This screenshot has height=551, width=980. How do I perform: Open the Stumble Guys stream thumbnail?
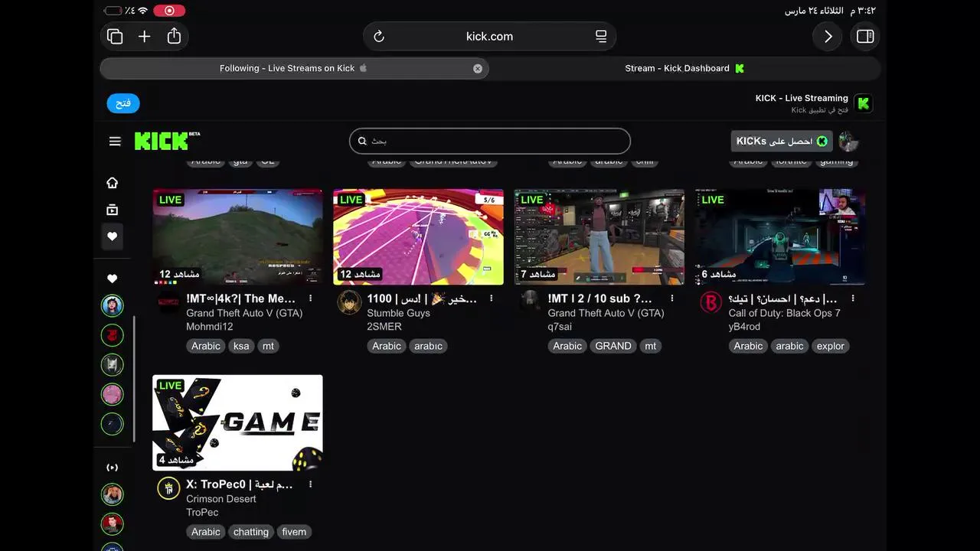[x=418, y=236]
